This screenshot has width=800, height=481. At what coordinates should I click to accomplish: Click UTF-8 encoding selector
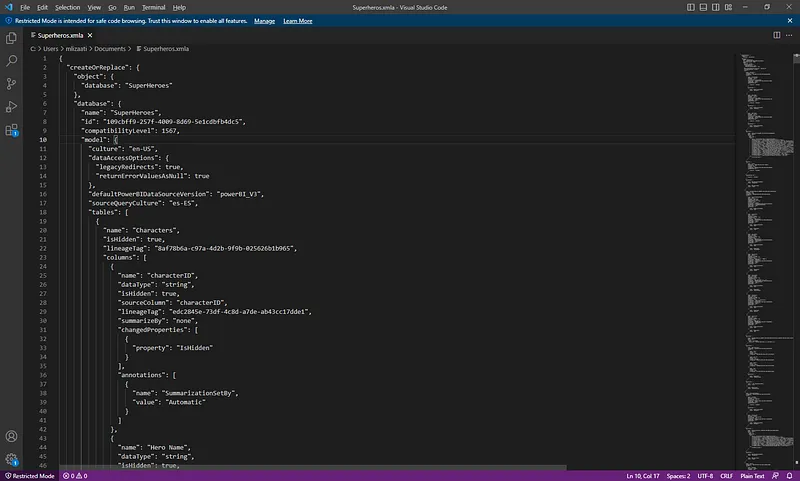pos(705,476)
